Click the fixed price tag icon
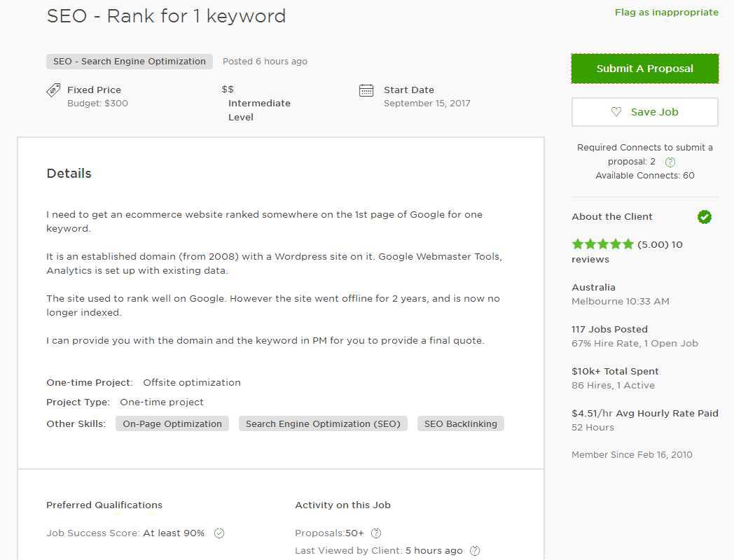 pos(53,90)
